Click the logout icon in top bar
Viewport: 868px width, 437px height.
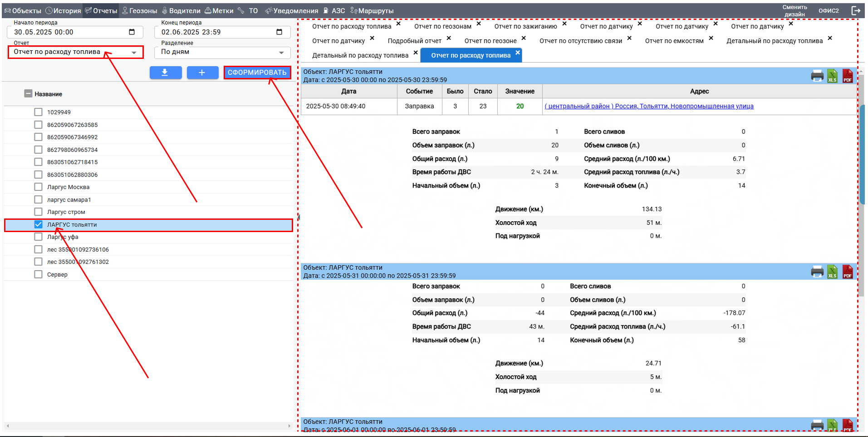pos(855,10)
